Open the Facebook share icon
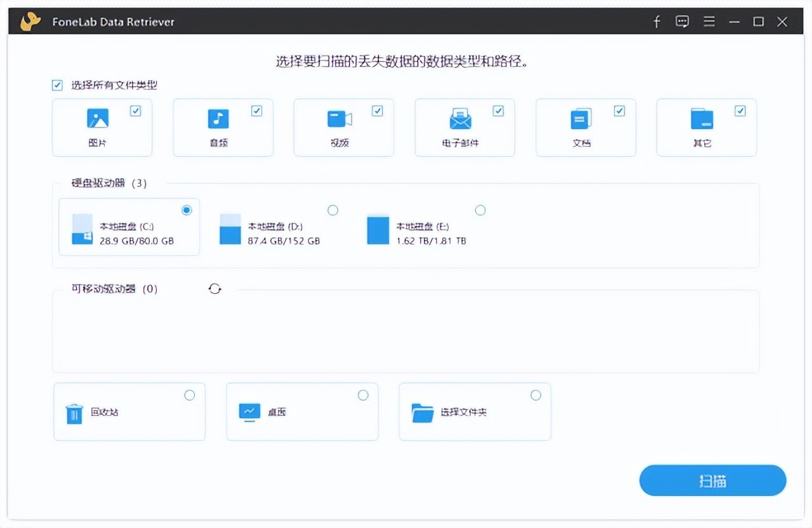Viewport: 812px width, 528px height. click(657, 22)
